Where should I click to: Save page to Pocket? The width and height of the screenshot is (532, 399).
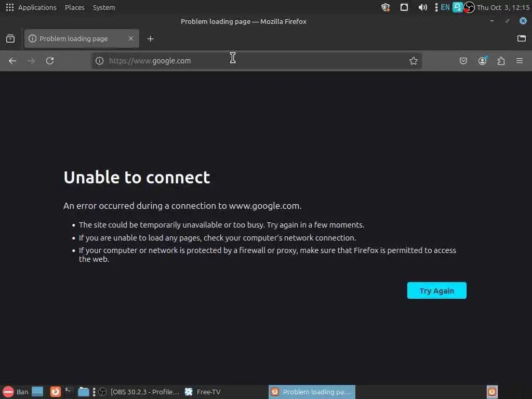(x=463, y=61)
